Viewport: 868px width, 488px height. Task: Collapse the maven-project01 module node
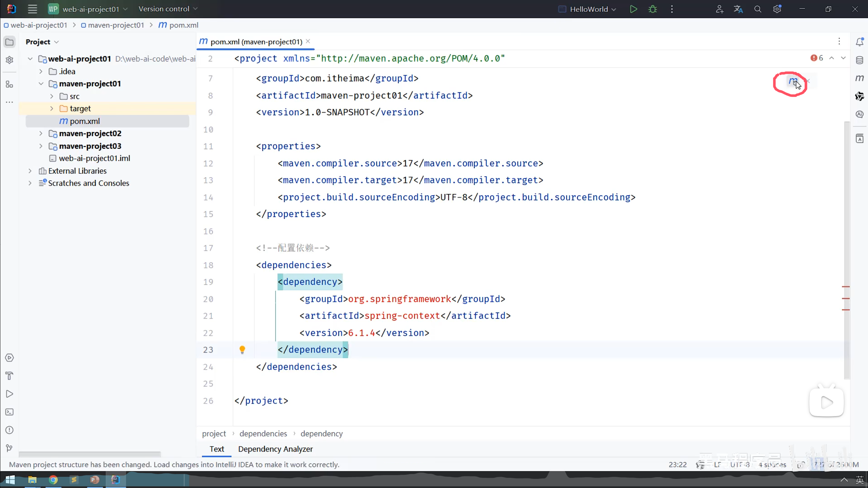(x=41, y=84)
